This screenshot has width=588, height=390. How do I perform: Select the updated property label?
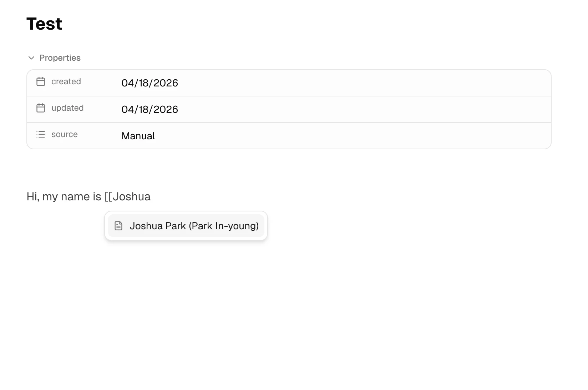coord(68,108)
